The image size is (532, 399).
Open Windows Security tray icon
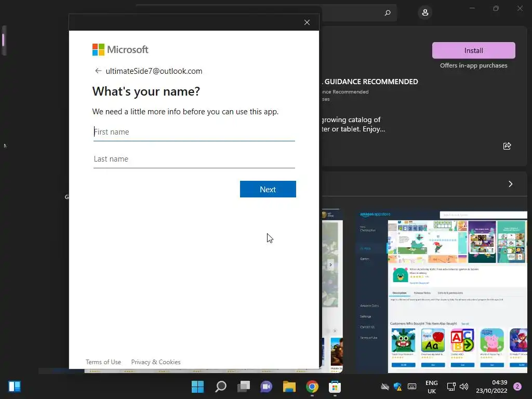point(398,387)
